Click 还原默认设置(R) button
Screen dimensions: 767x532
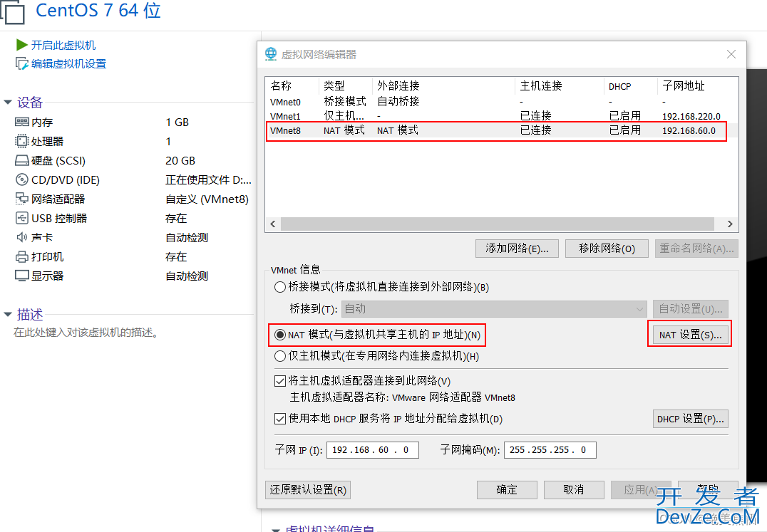(308, 489)
